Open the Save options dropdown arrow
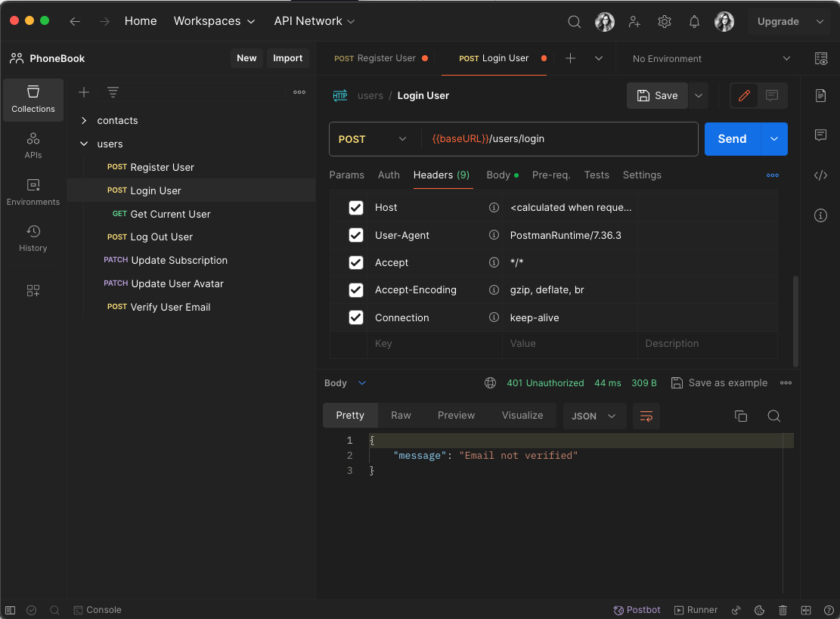 pyautogui.click(x=698, y=95)
